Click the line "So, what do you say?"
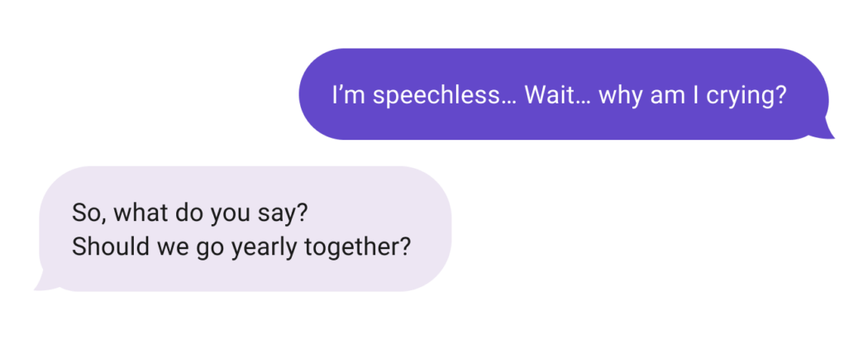 pos(190,213)
